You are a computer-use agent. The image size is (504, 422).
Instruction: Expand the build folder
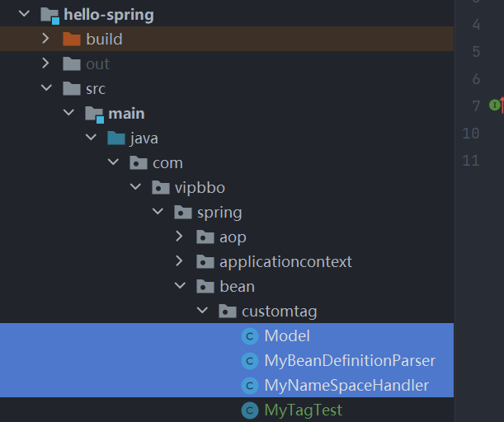[46, 40]
